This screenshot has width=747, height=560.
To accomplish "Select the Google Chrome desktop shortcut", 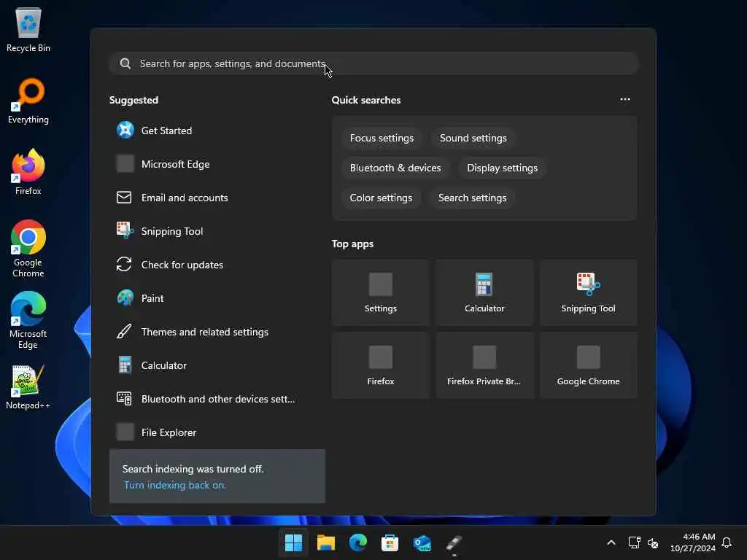I will 28,249.
